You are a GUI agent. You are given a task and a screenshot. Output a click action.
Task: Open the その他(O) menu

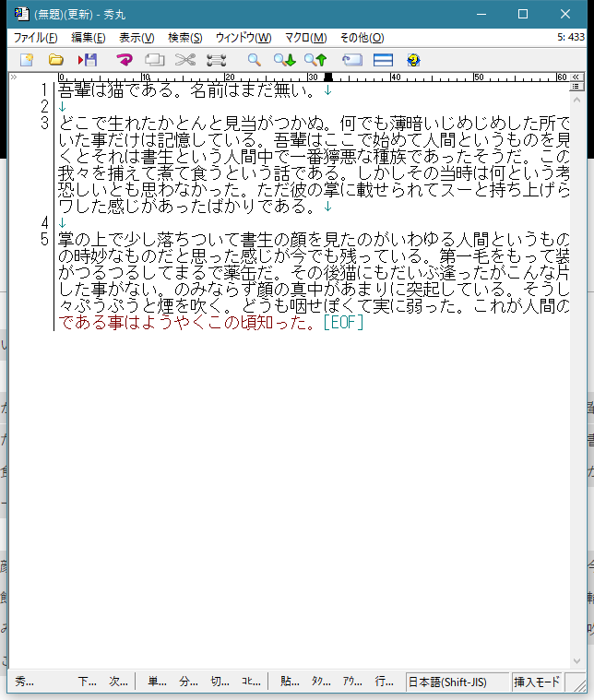[x=362, y=38]
